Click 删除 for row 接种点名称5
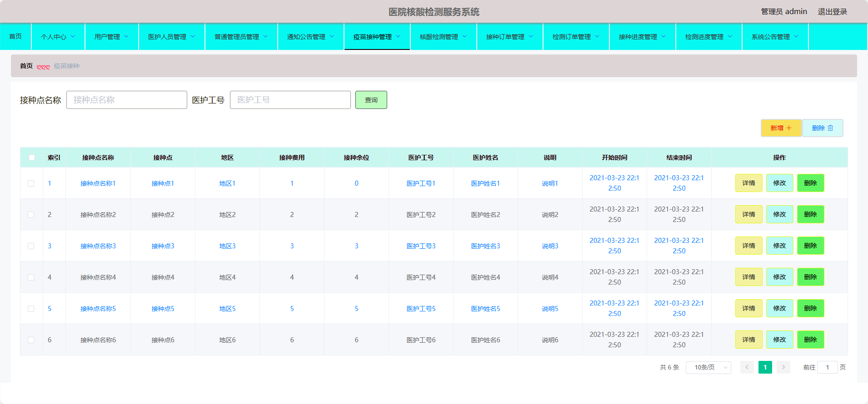The image size is (868, 404). [810, 308]
